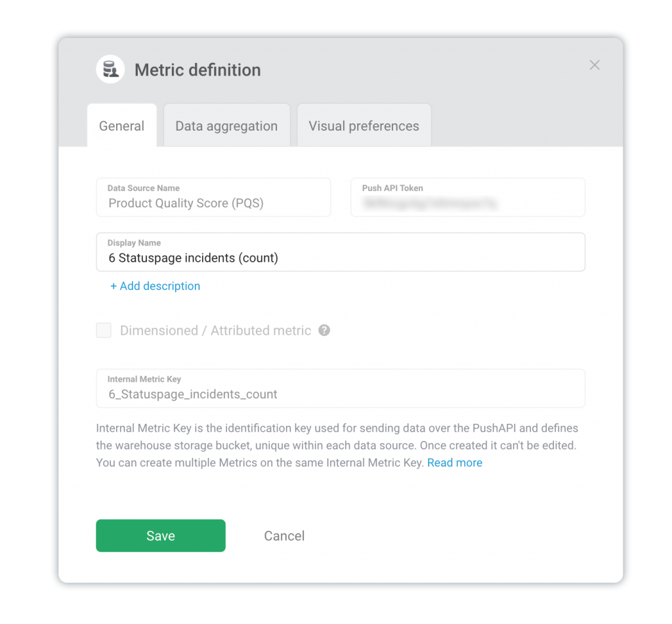Save the metric definition
Image resolution: width=672 pixels, height=624 pixels.
click(x=161, y=535)
